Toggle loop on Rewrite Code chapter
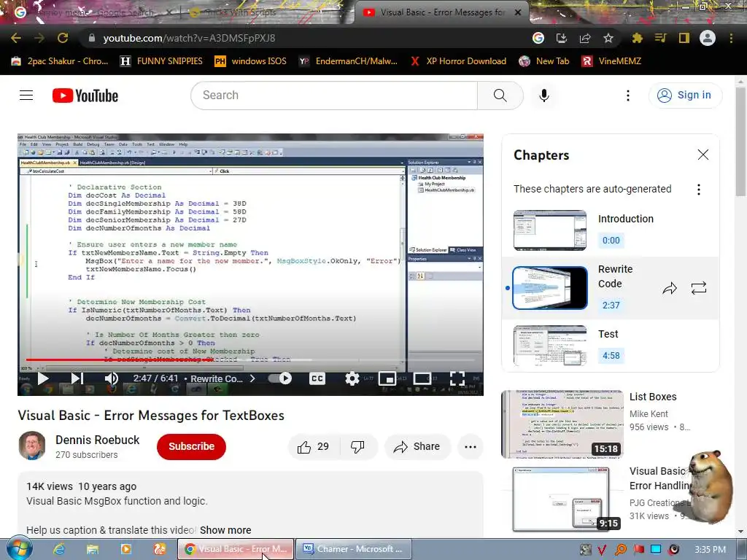 point(698,288)
